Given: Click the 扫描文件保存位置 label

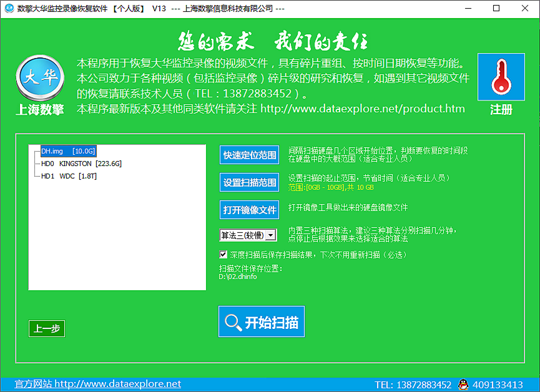Looking at the screenshot, I should tap(251, 268).
